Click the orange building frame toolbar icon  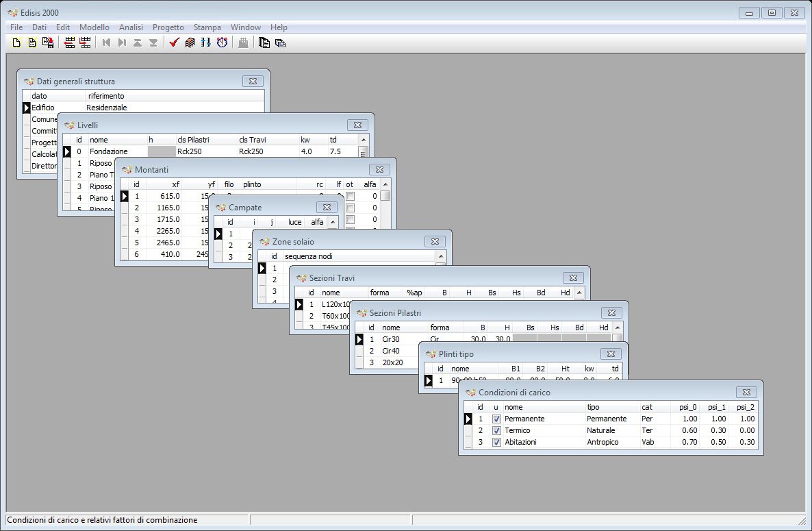[190, 43]
